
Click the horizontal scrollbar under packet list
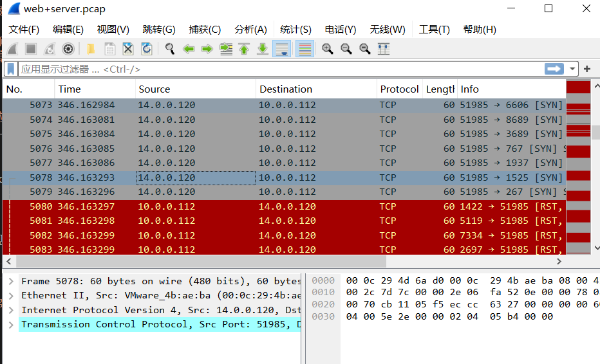[201, 262]
